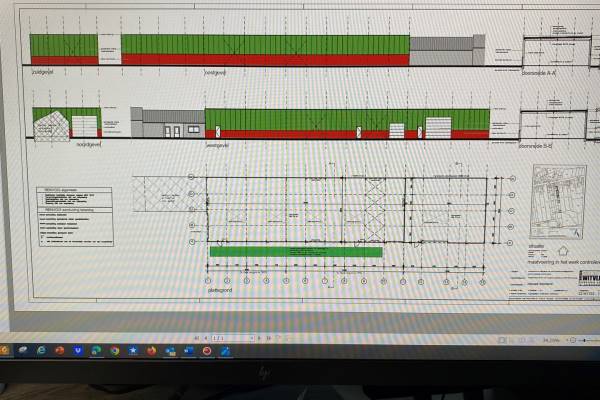Expand the page number dropdown arrow
The image size is (600, 400).
pyautogui.click(x=251, y=338)
